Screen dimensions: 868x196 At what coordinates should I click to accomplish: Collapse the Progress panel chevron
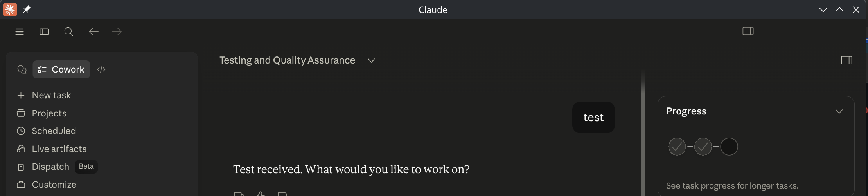839,111
